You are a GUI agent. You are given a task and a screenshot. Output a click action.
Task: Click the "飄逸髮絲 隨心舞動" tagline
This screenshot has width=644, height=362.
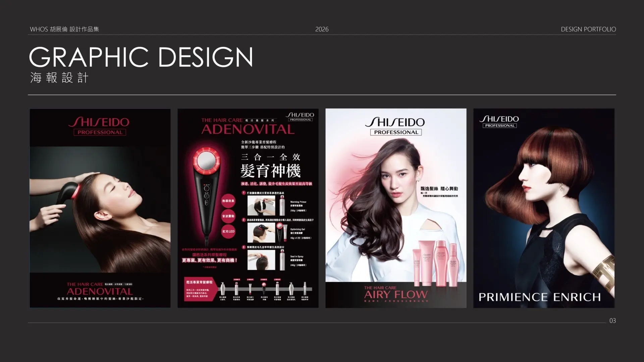439,189
